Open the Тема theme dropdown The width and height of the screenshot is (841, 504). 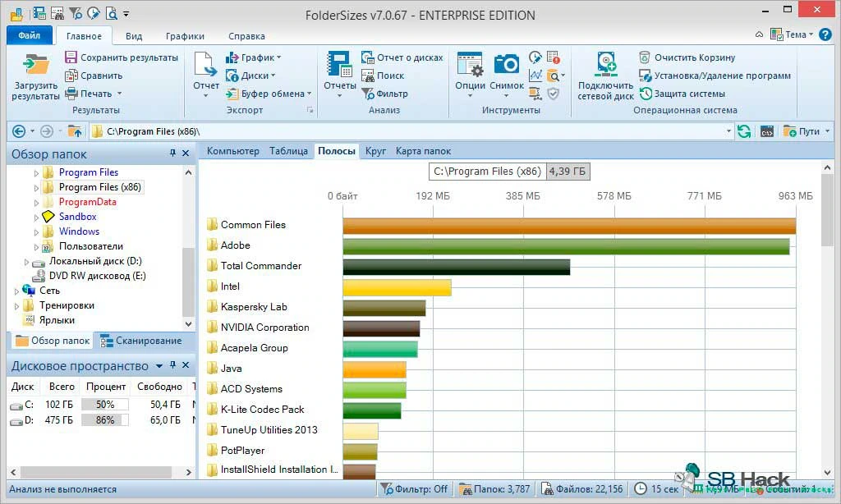(x=792, y=34)
